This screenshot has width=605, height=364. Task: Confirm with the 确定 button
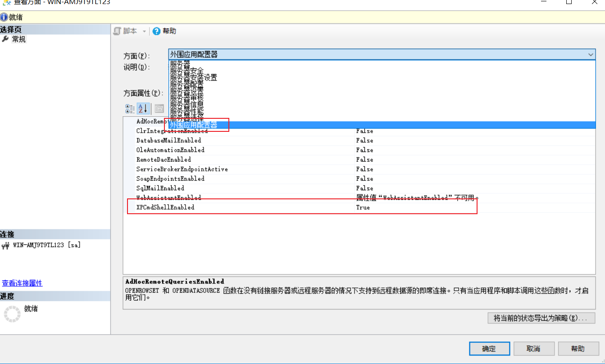point(489,349)
